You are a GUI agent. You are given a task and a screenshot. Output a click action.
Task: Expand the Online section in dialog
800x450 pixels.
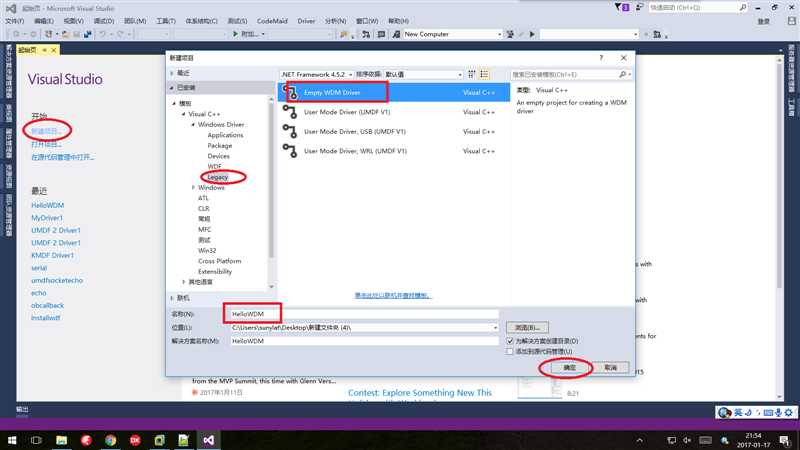[x=172, y=298]
